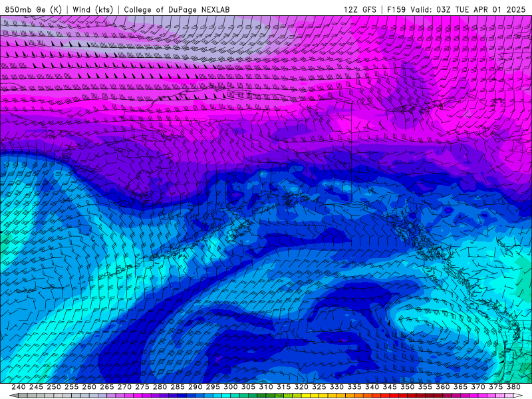Screen dimensions: 532x399
Task: Click the 315 value on the color scale
Action: point(284,387)
